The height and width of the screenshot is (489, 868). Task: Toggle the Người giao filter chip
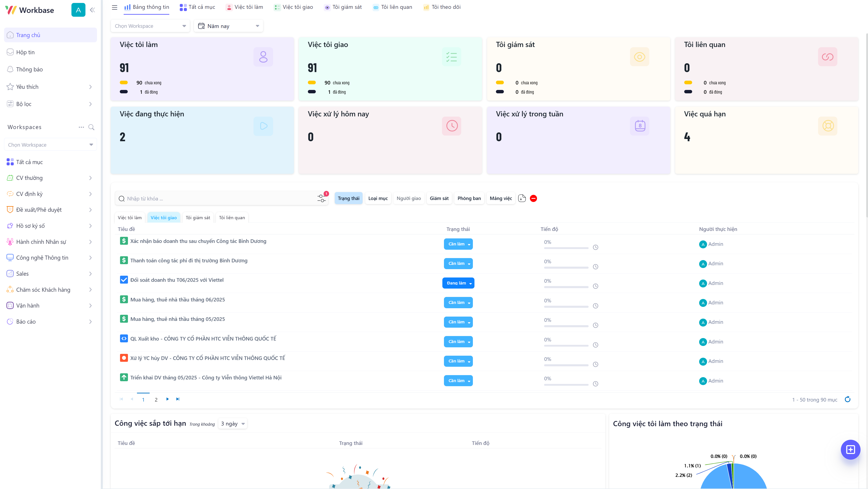(x=408, y=198)
